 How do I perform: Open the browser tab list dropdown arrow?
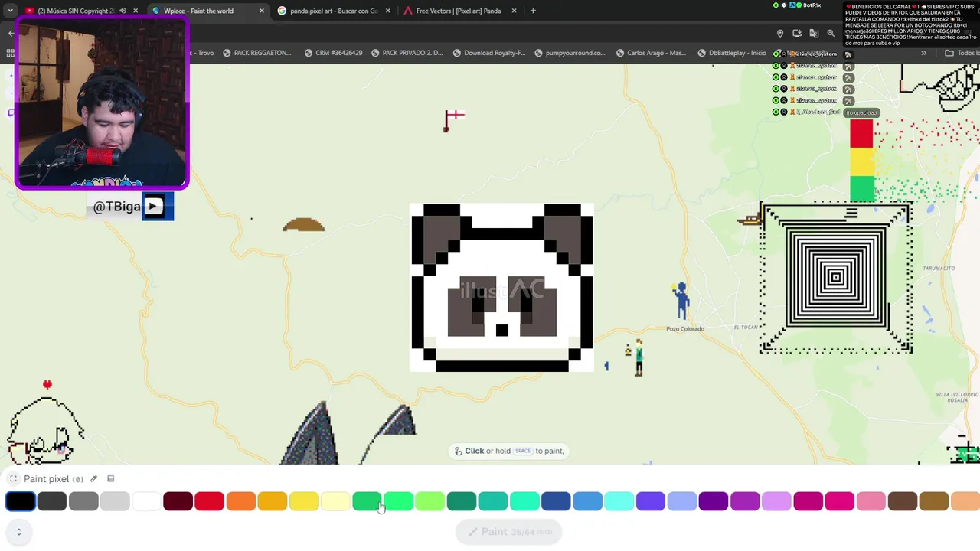tap(10, 11)
